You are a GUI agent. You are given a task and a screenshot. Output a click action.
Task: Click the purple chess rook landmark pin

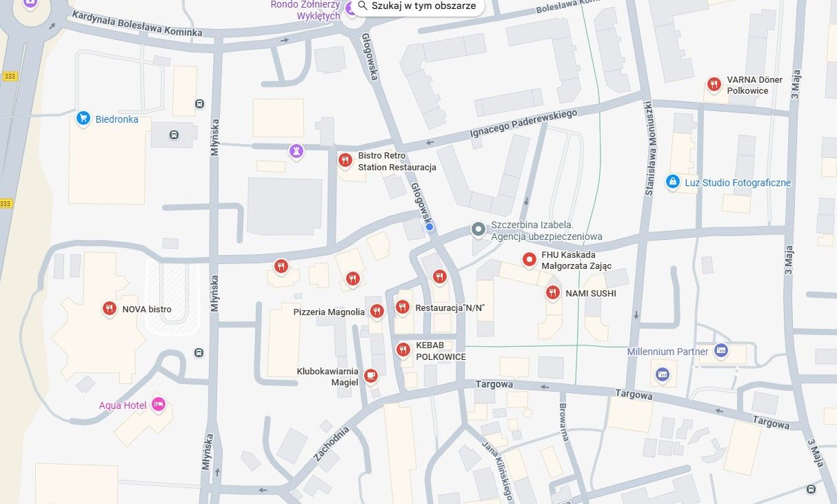coord(296,150)
